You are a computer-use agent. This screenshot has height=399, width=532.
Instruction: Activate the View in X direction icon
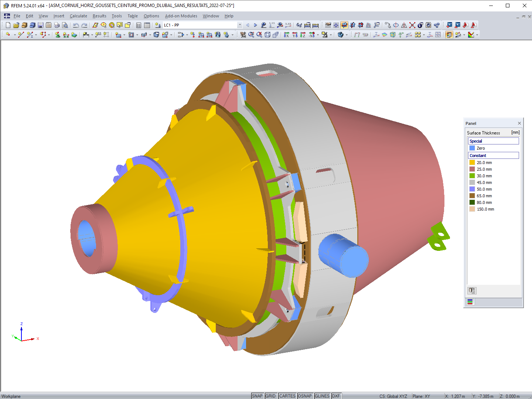[287, 35]
